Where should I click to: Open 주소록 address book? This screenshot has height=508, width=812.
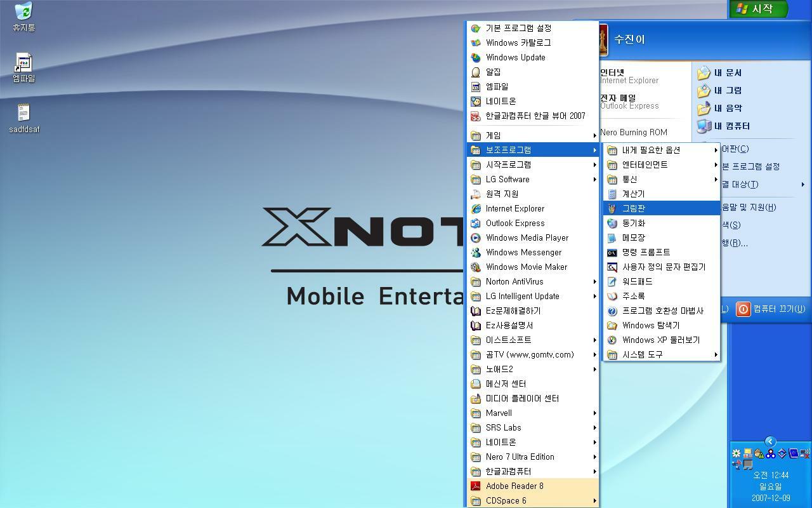[x=662, y=296]
